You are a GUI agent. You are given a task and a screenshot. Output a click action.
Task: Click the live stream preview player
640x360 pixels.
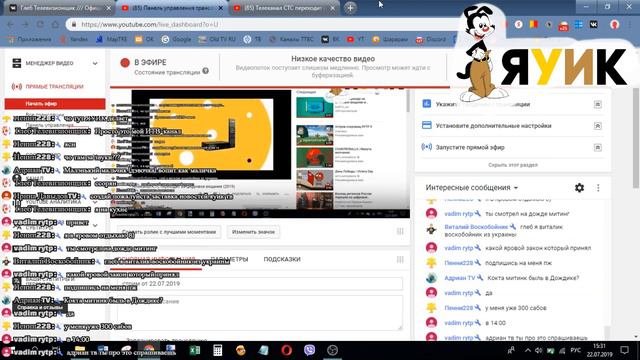tap(260, 153)
